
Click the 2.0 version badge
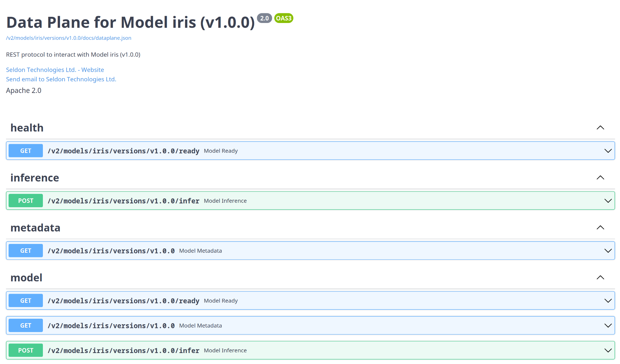pyautogui.click(x=265, y=18)
